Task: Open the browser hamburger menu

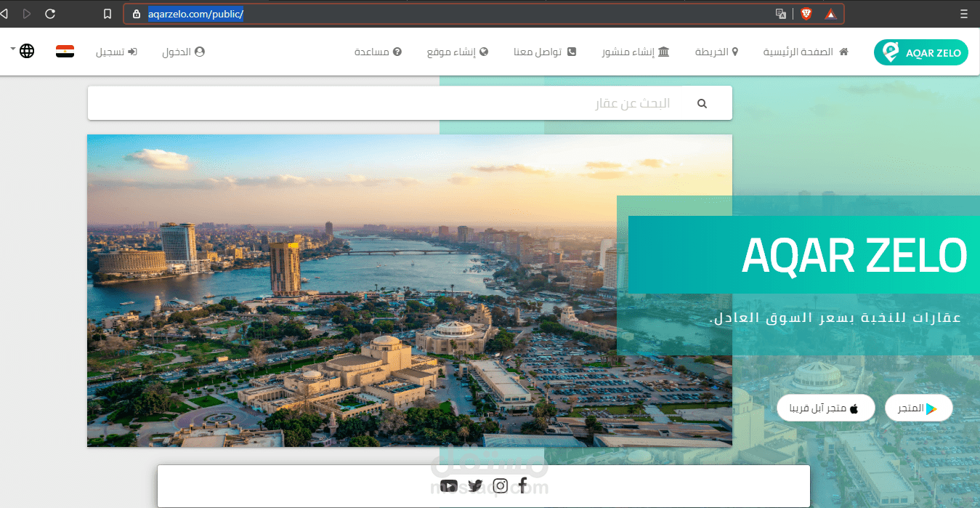Action: click(x=963, y=14)
